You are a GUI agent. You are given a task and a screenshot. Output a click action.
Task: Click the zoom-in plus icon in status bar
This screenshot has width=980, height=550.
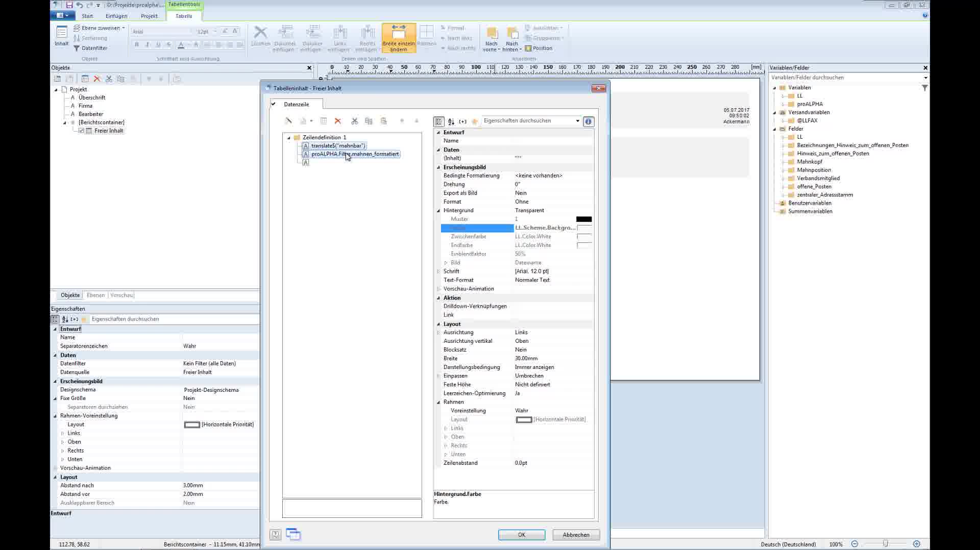[917, 544]
